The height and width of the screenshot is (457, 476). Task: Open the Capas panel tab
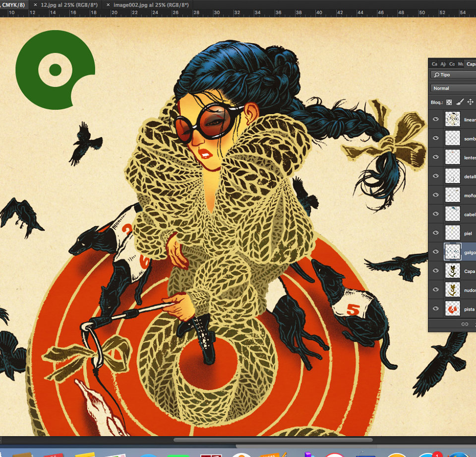(471, 64)
